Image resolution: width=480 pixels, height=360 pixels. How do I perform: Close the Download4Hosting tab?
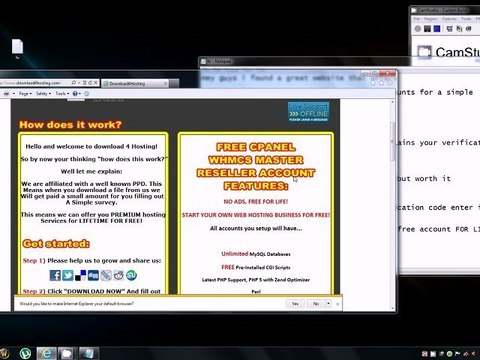pyautogui.click(x=166, y=84)
